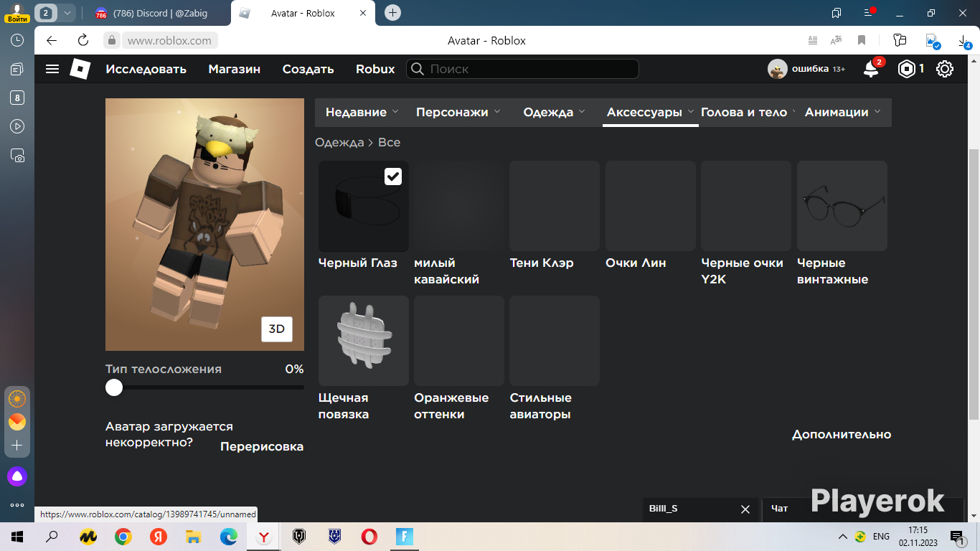Open Google Chrome from the taskbar
The image size is (980, 551).
tap(123, 536)
